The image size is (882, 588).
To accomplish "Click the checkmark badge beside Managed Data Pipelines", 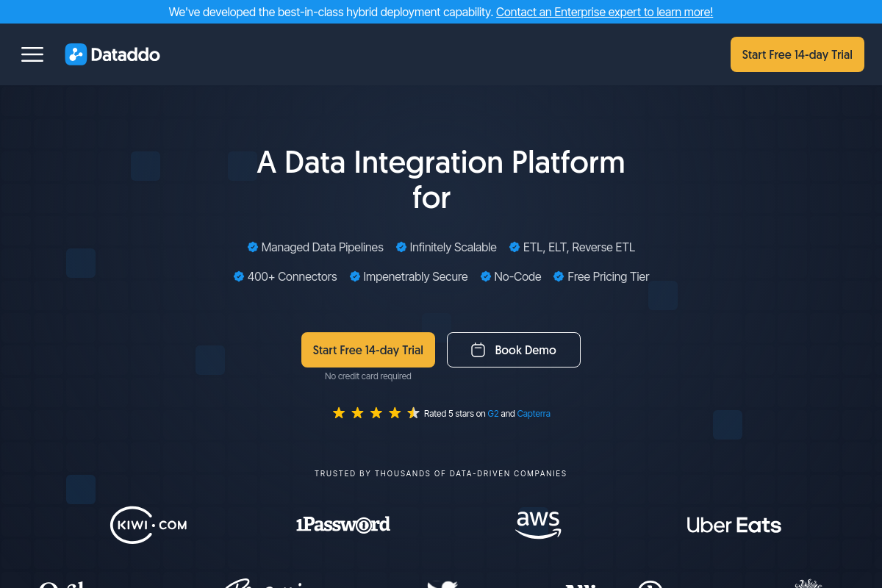I will click(253, 247).
